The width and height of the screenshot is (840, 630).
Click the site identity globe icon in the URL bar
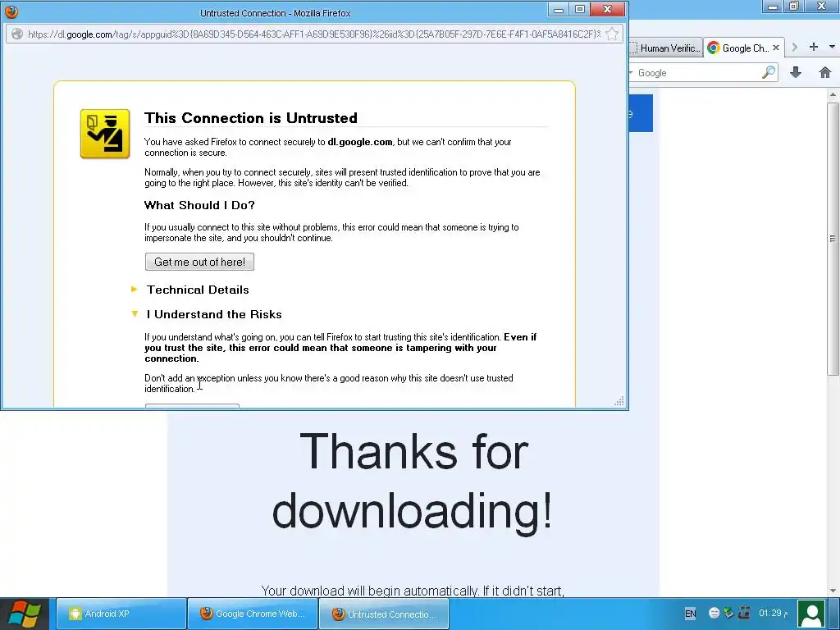[x=16, y=34]
